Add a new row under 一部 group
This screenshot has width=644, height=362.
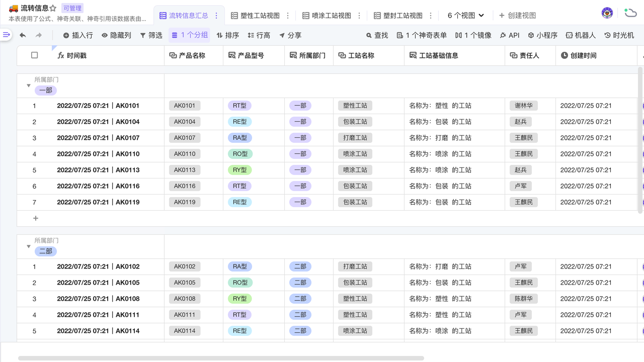click(36, 218)
